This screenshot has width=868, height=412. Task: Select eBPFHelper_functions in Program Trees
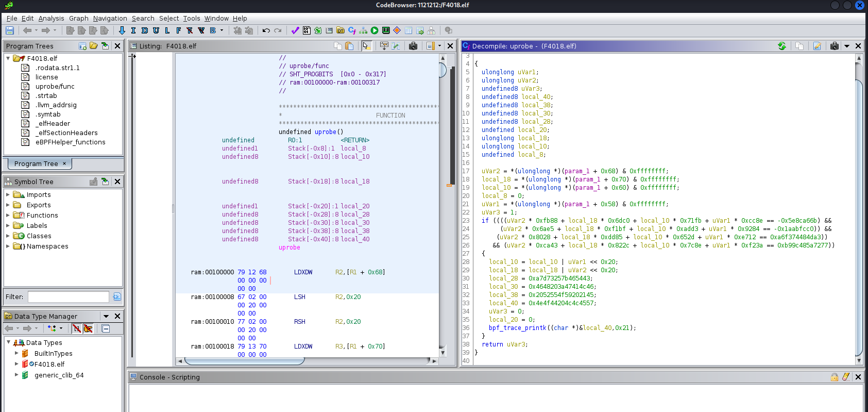tap(70, 142)
